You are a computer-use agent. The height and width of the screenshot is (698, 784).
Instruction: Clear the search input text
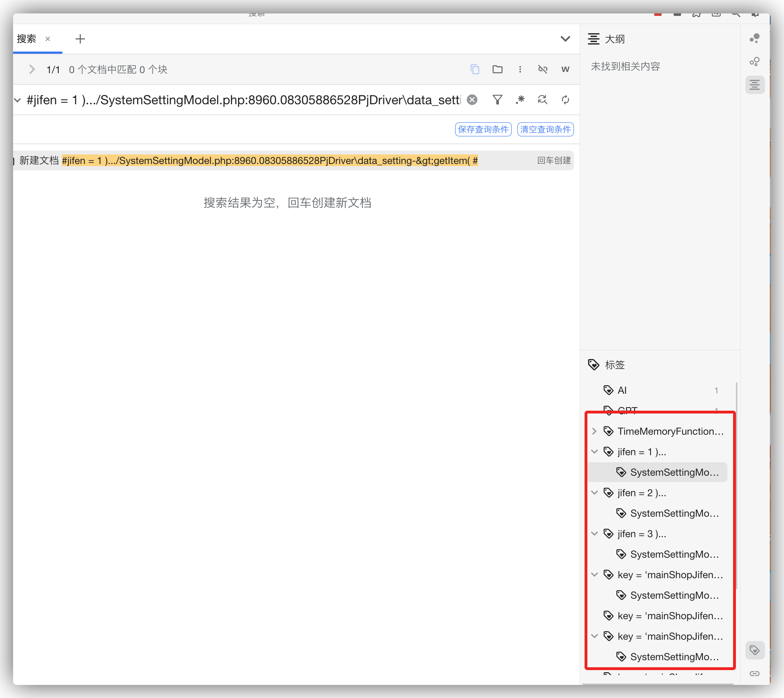(472, 100)
